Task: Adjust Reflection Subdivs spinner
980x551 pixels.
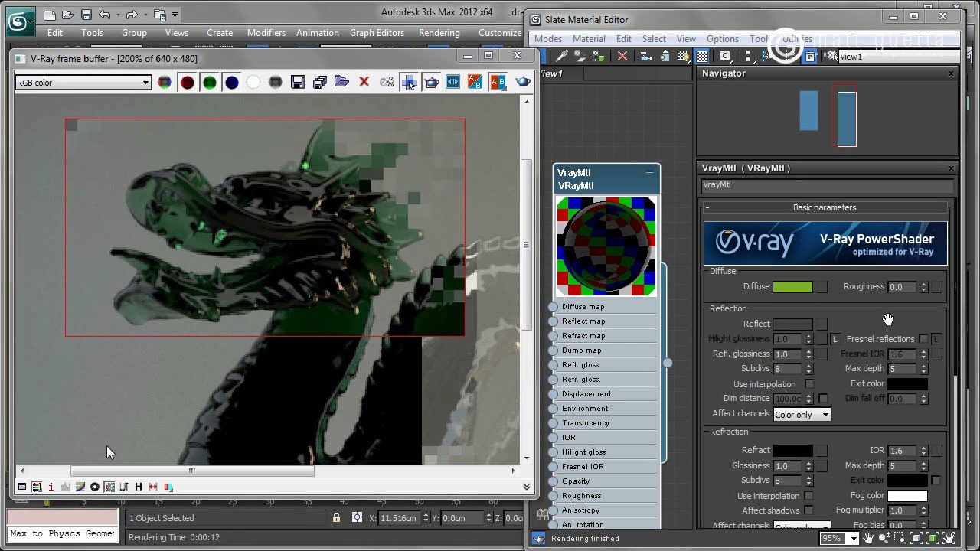Action: 808,369
